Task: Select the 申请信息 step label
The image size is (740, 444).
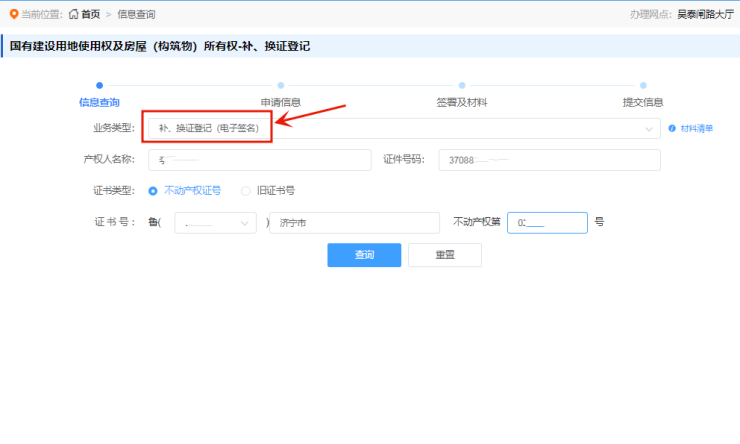Action: pos(281,102)
